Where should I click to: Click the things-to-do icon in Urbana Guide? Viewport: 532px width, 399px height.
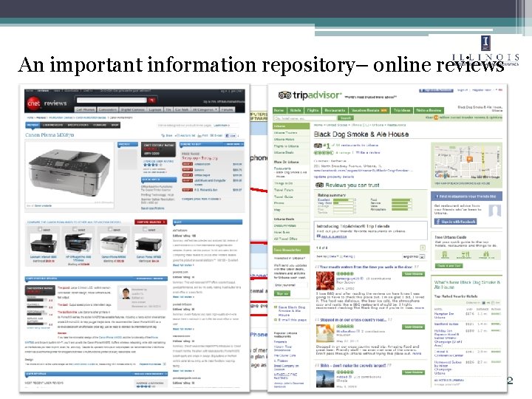pos(486,254)
